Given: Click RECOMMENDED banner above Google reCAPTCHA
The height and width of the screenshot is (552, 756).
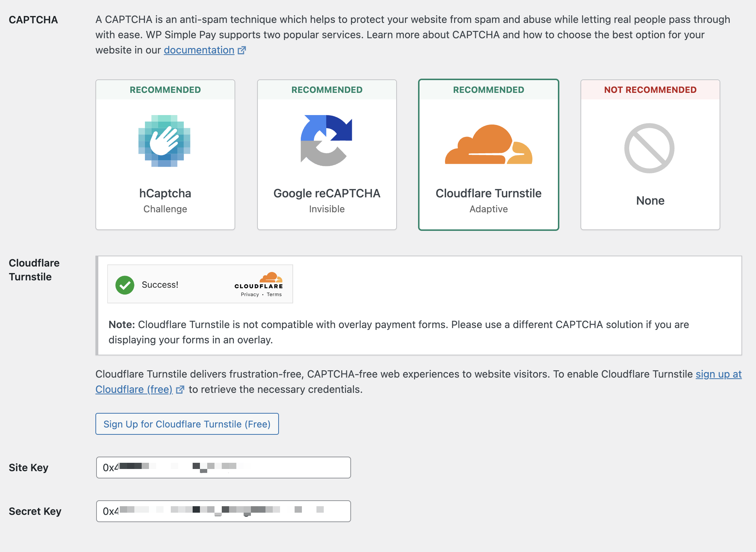Looking at the screenshot, I should (x=327, y=90).
